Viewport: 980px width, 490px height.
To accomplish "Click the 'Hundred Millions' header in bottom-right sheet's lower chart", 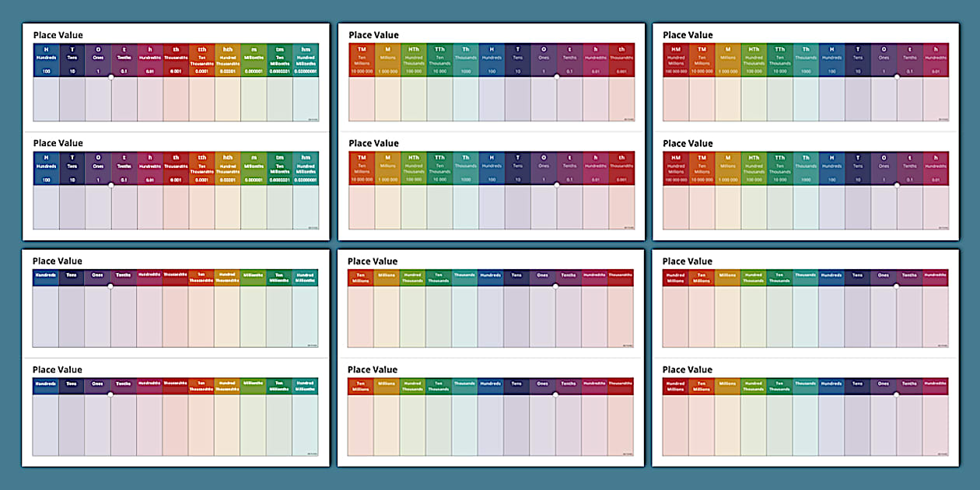I will pos(675,386).
